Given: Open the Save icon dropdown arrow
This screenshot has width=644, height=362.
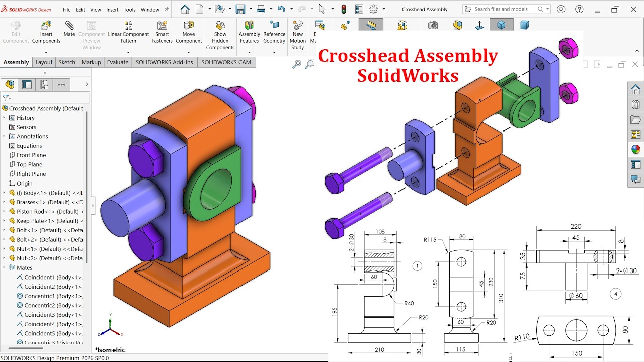Looking at the screenshot, I should tap(250, 9).
